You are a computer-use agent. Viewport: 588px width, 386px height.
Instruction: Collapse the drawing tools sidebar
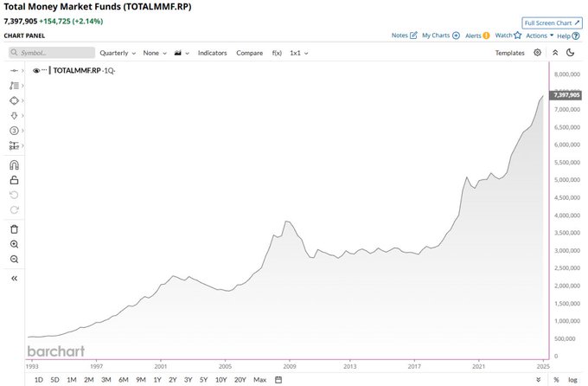point(14,278)
